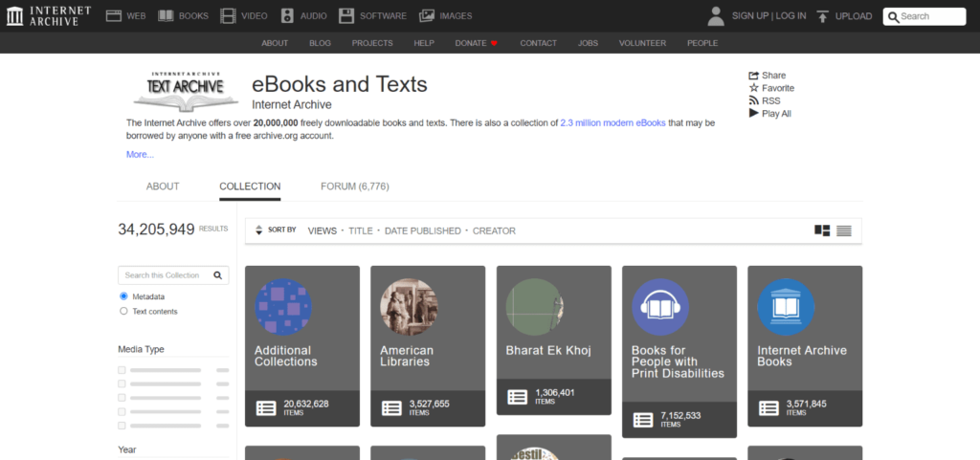The width and height of the screenshot is (980, 460).
Task: Open the Software section icon
Action: (x=346, y=16)
